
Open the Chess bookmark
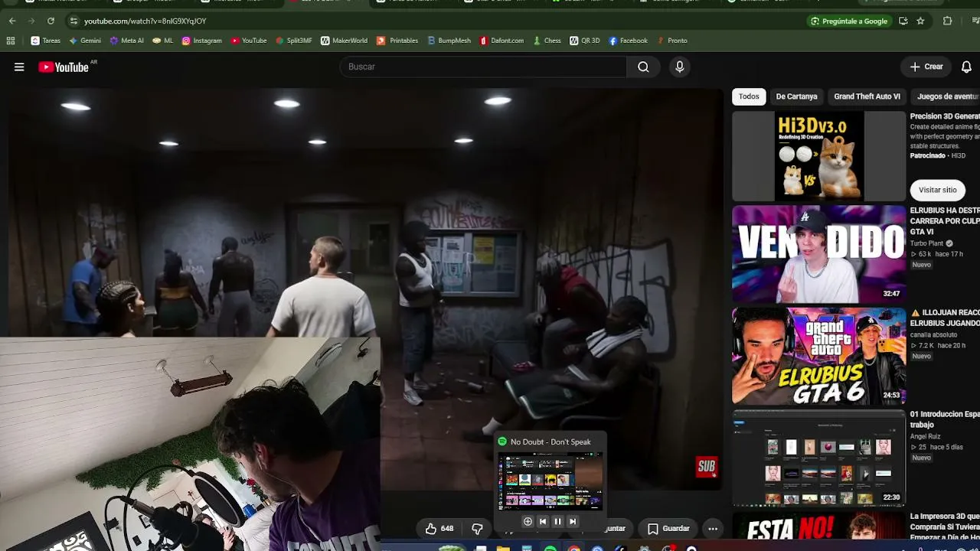[547, 41]
